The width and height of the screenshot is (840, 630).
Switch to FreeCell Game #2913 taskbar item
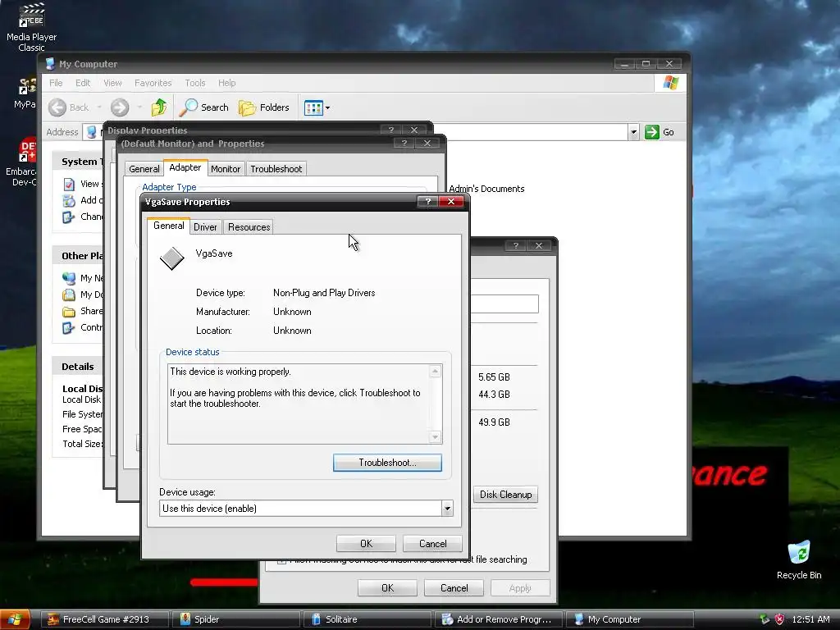pos(105,619)
